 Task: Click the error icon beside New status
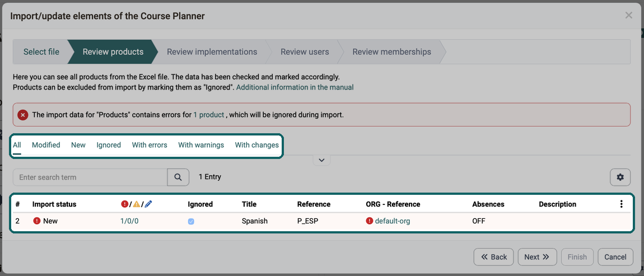coord(36,221)
